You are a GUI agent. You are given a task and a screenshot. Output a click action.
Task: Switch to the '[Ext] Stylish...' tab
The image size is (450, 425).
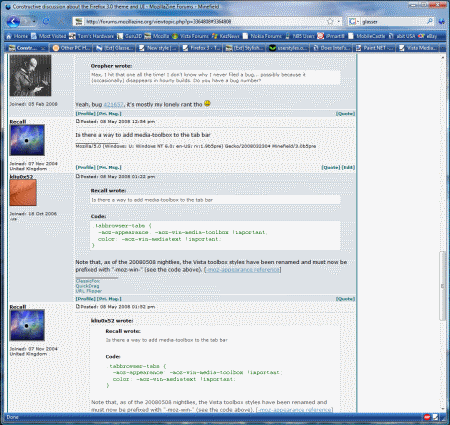click(244, 48)
